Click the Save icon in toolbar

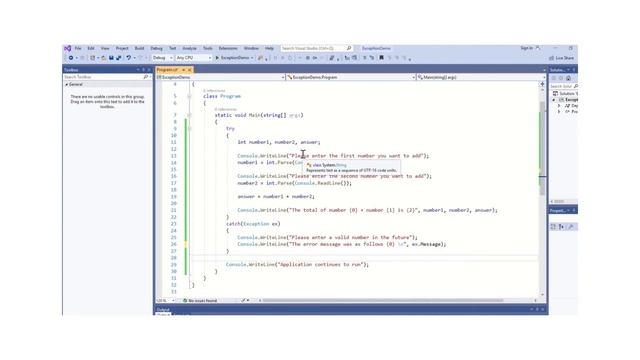(x=111, y=58)
